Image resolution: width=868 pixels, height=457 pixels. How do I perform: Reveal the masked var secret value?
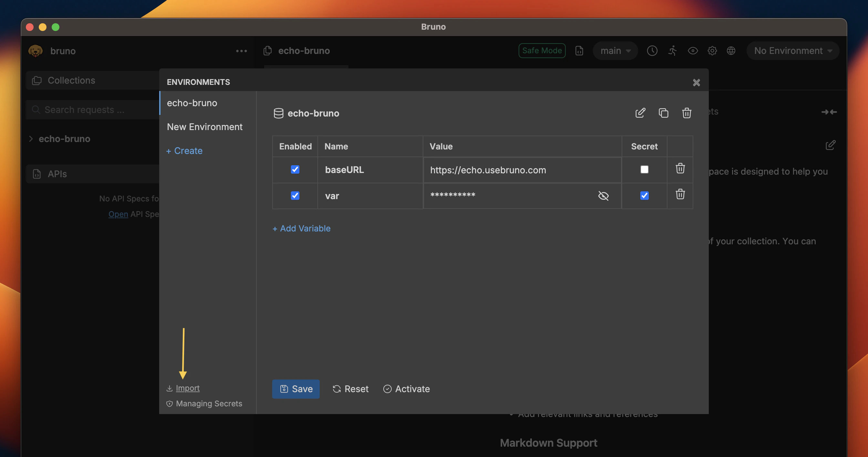click(x=603, y=196)
